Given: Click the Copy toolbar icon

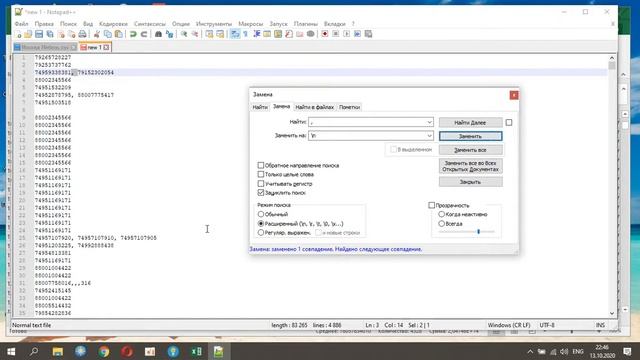Looking at the screenshot, I should (108, 34).
